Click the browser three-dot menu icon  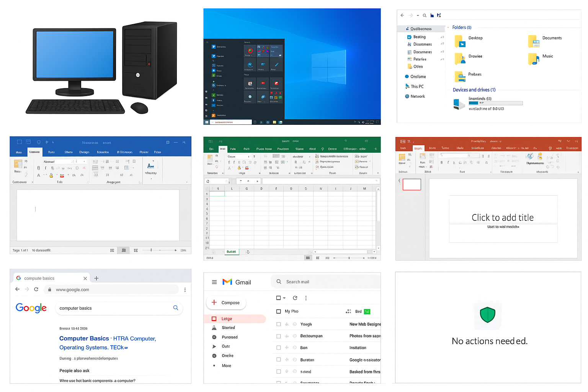pyautogui.click(x=185, y=290)
